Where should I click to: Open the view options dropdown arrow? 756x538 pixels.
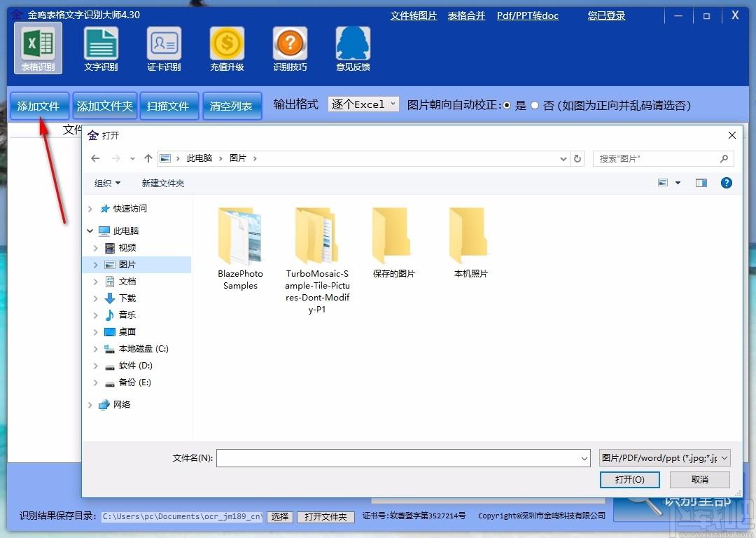pos(678,182)
